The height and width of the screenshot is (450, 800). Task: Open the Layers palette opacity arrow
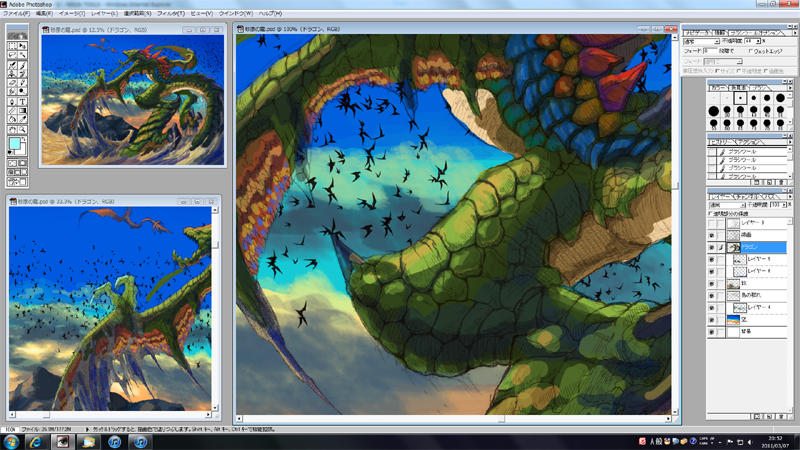point(784,205)
